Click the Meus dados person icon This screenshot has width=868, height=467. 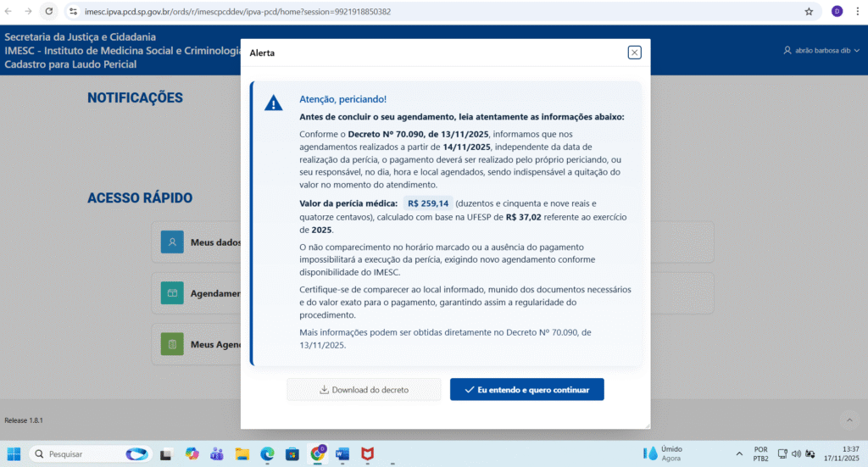[x=172, y=242]
